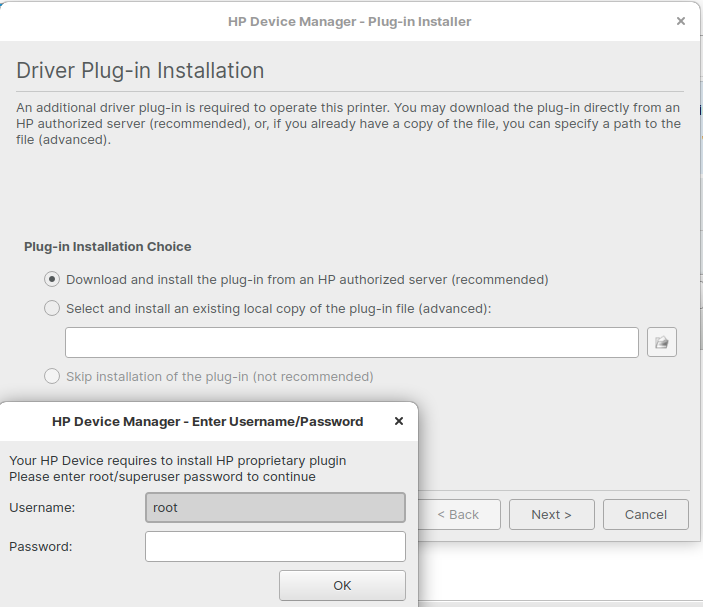Click the Plug-in Installer title bar

349,21
